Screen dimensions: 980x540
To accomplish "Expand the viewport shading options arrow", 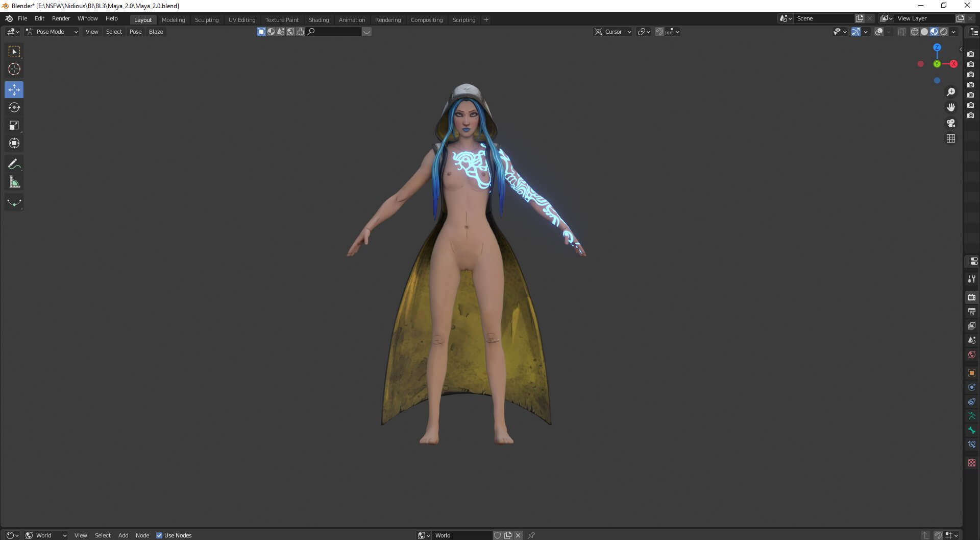I will [x=953, y=32].
